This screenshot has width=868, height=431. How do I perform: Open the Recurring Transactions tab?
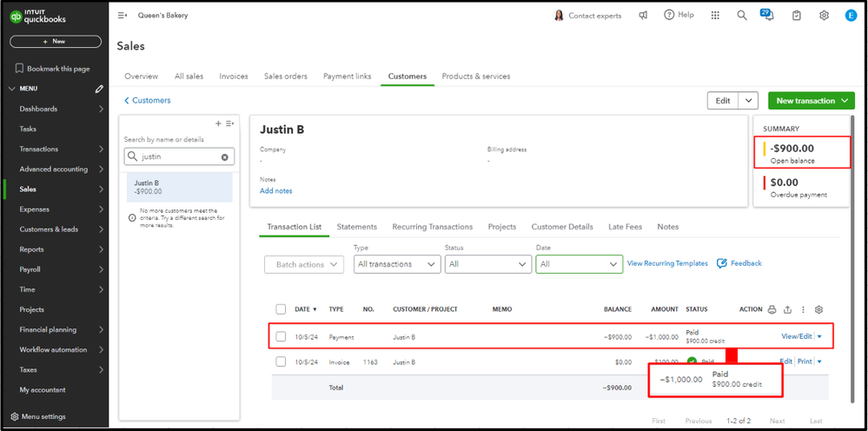coord(433,227)
